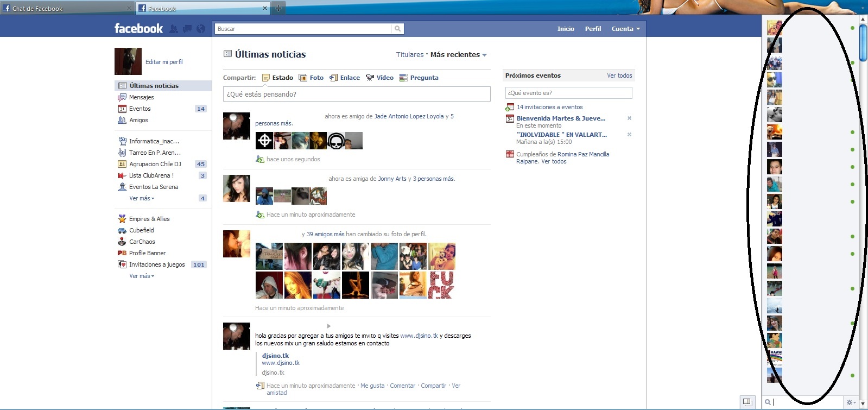
Task: Open Invitaciones a juegos
Action: [x=156, y=264]
